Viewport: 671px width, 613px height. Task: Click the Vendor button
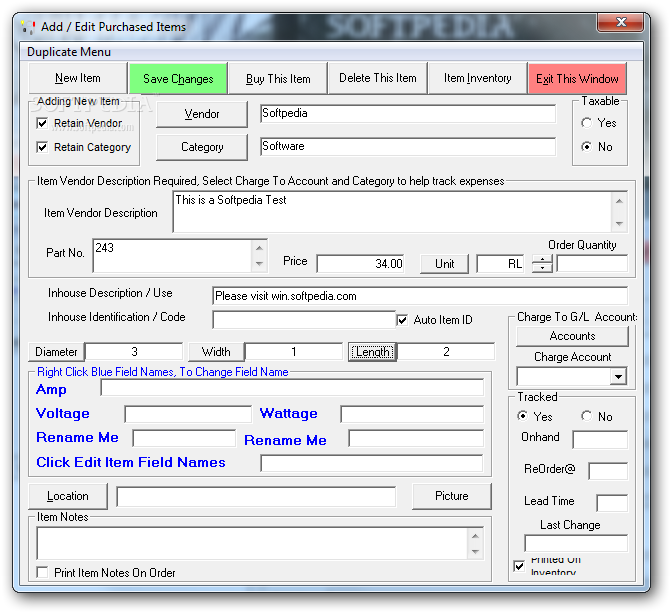pyautogui.click(x=202, y=114)
